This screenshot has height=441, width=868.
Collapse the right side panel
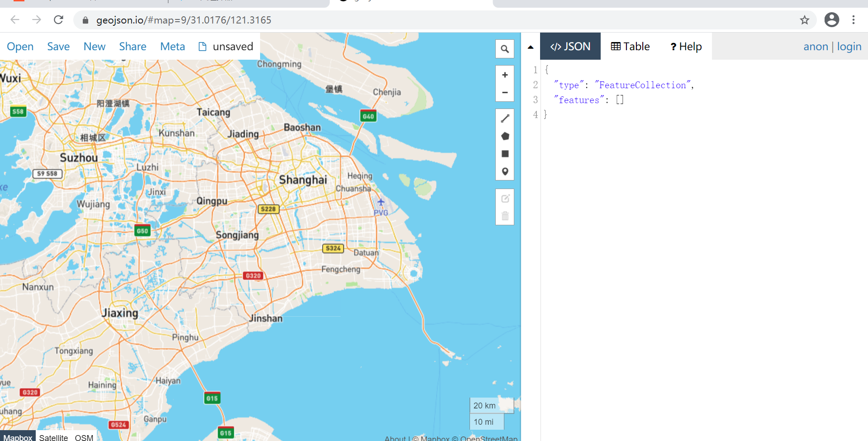click(x=530, y=46)
